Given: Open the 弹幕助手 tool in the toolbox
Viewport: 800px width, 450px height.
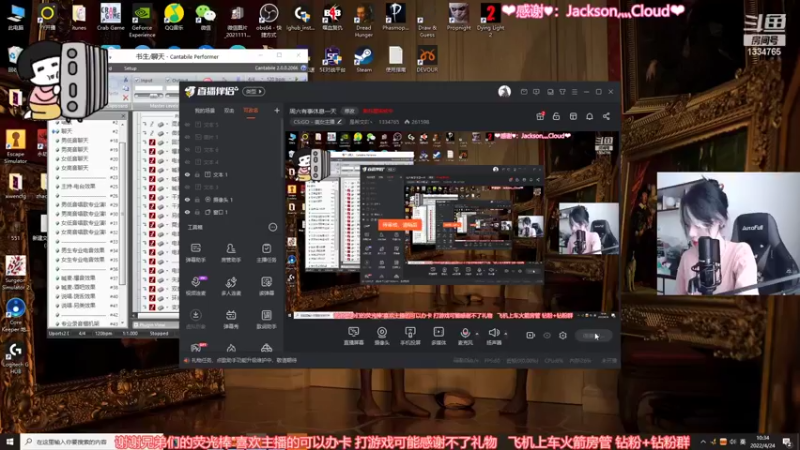Looking at the screenshot, I should tap(195, 253).
